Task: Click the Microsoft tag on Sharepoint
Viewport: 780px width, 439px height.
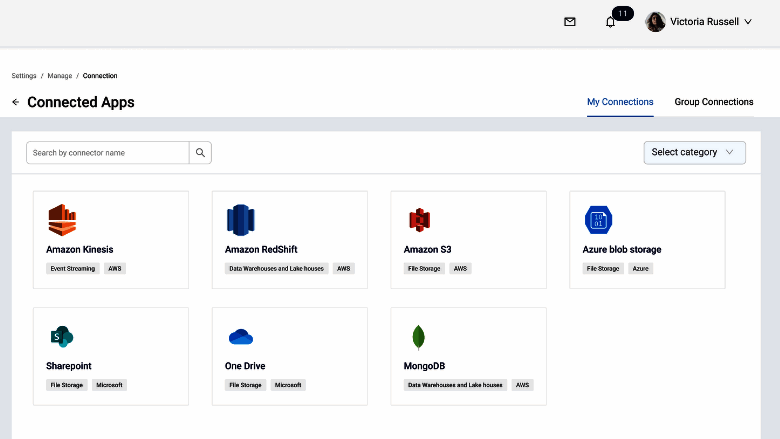Action: (x=109, y=385)
